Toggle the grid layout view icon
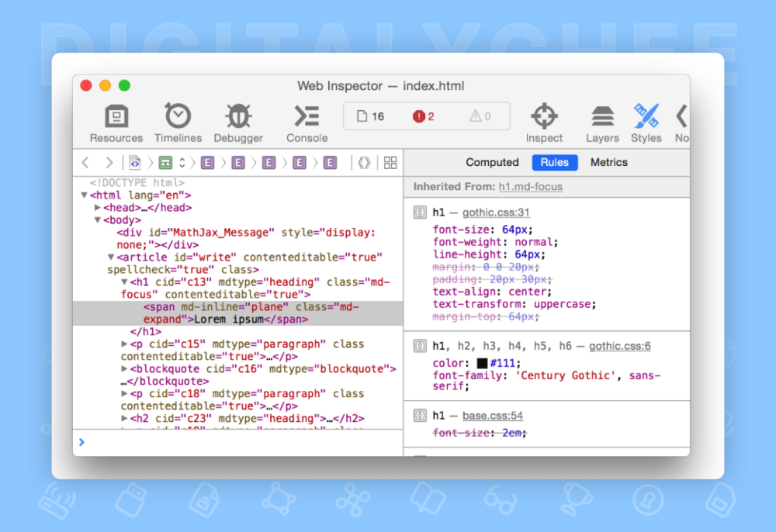This screenshot has height=532, width=776. tap(390, 162)
